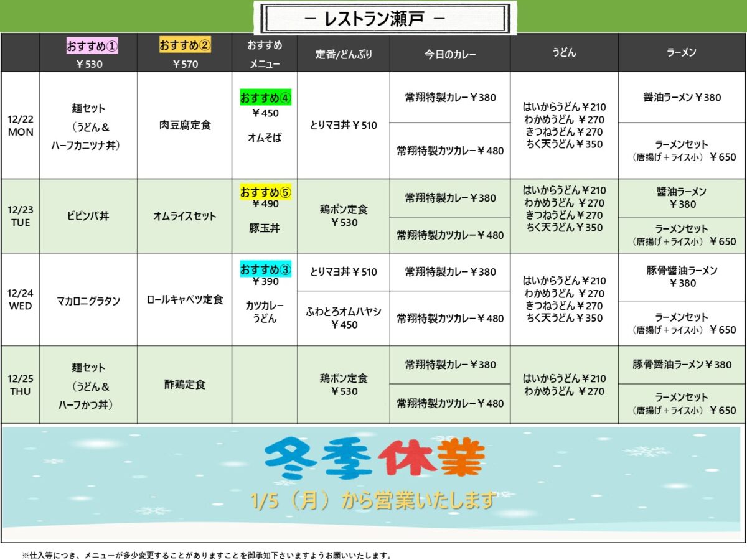Click the 1/5（月）から営業いたします reopening notice
Screen dimensions: 747x560
374,500
